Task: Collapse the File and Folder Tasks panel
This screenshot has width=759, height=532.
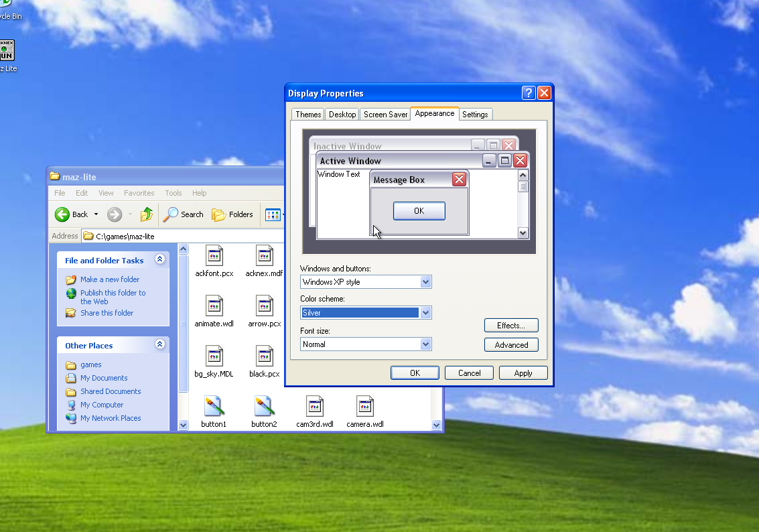Action: (x=159, y=259)
